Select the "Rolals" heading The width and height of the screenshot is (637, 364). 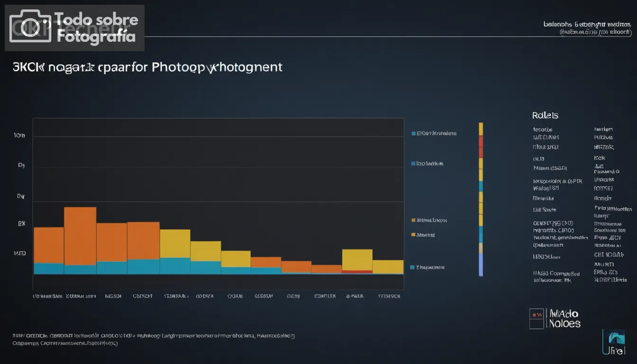point(545,115)
